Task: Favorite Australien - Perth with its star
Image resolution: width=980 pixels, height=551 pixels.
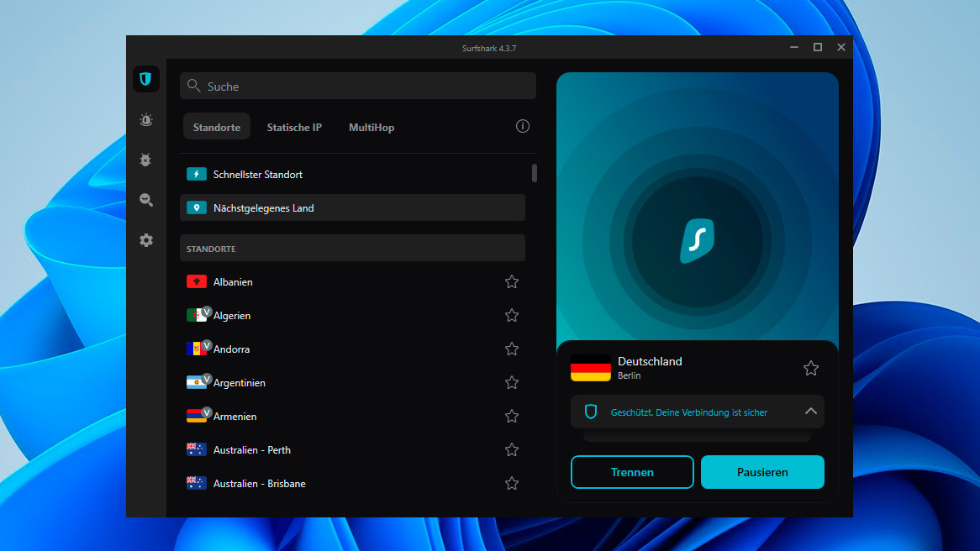Action: [x=512, y=449]
